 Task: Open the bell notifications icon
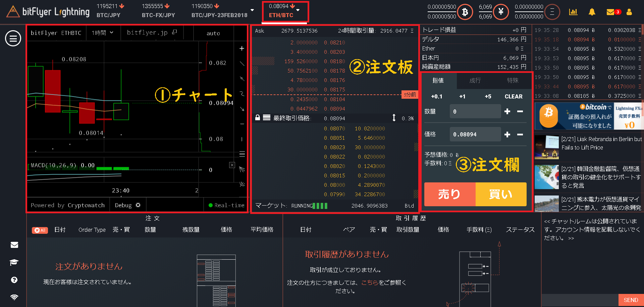pyautogui.click(x=592, y=12)
